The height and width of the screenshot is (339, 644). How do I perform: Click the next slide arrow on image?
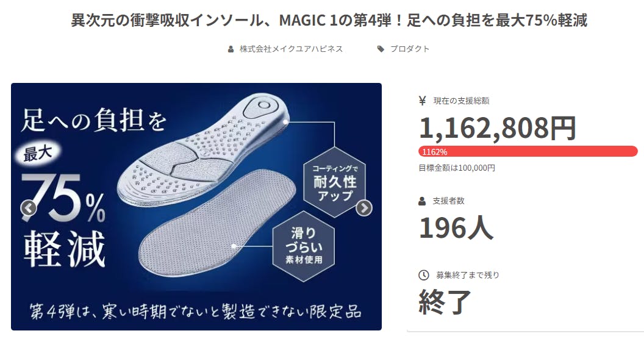click(x=364, y=209)
